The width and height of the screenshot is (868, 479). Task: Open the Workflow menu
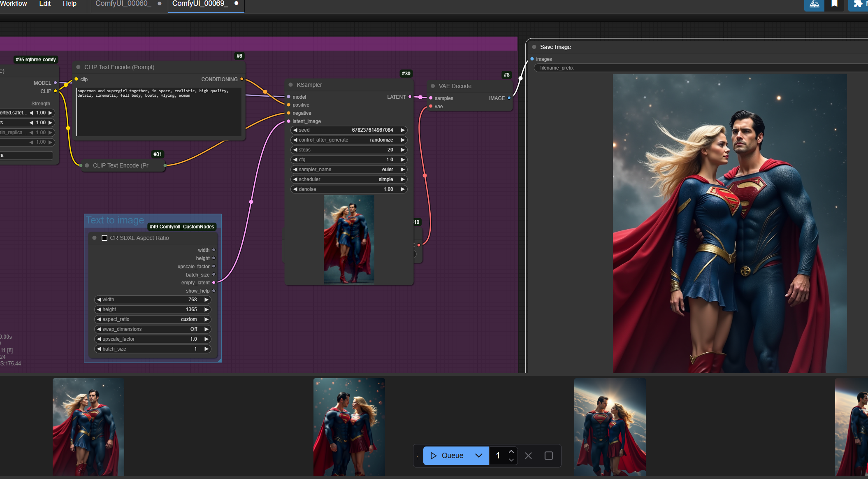click(x=14, y=4)
